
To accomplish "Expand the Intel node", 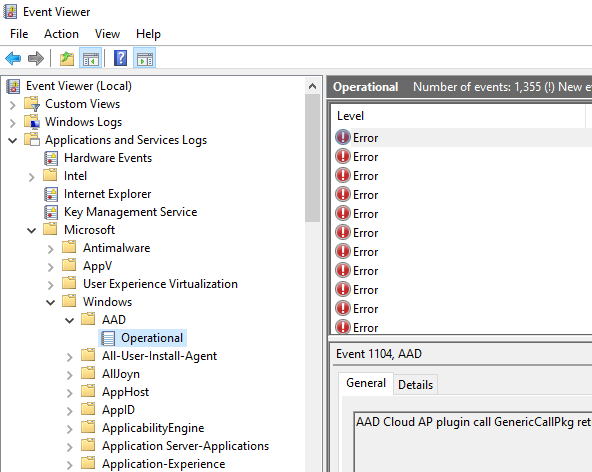I will 32,177.
